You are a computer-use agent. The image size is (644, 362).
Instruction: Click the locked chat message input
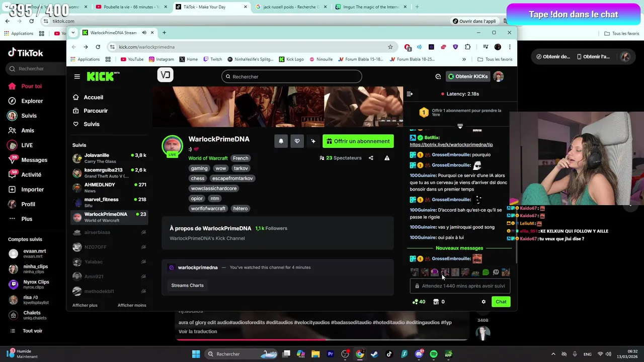tap(460, 286)
